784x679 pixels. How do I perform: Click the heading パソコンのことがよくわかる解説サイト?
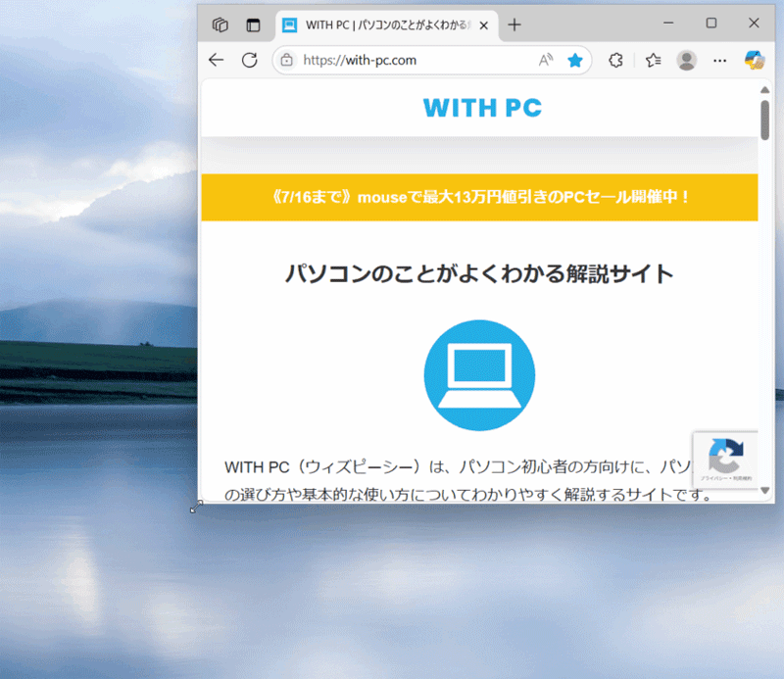[479, 273]
